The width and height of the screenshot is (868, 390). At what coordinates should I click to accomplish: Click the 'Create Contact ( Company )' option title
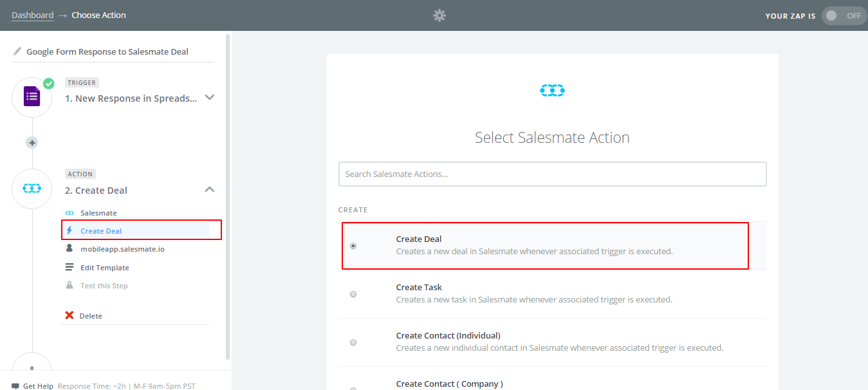tap(450, 384)
